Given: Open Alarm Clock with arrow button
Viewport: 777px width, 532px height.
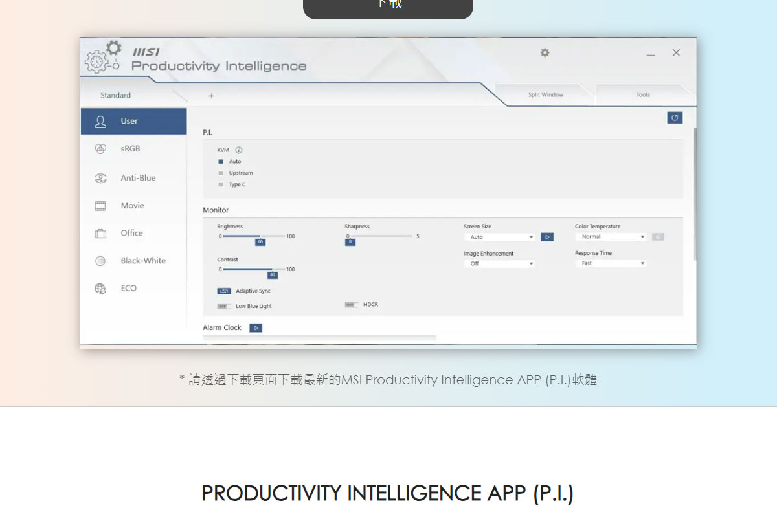Looking at the screenshot, I should (256, 328).
